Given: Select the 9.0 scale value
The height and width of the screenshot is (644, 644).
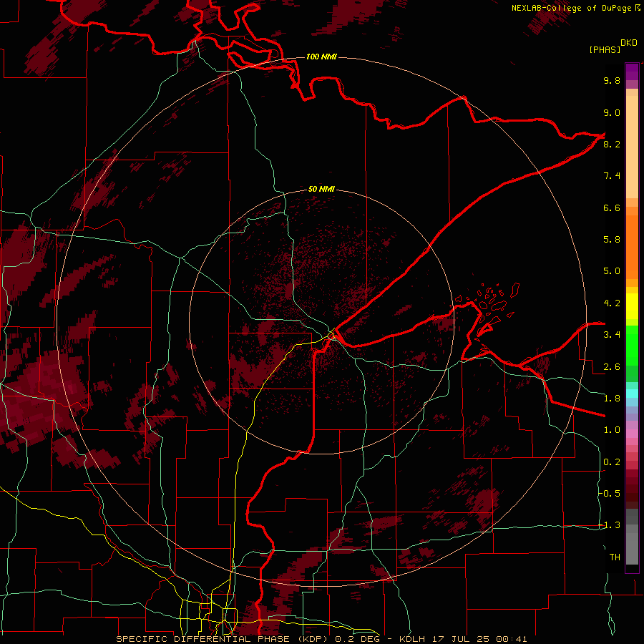Looking at the screenshot, I should click(x=612, y=112).
